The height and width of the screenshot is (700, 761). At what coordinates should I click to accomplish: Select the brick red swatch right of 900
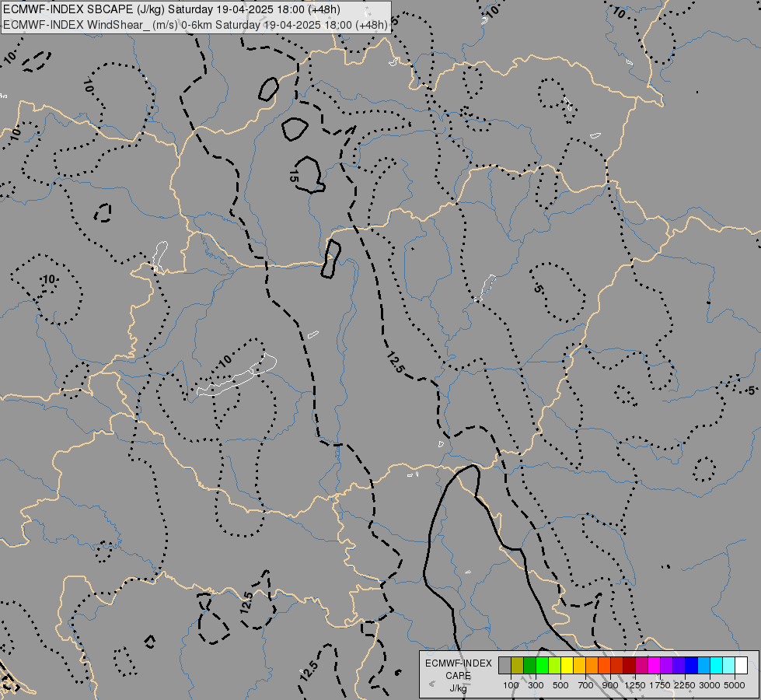[x=617, y=665]
